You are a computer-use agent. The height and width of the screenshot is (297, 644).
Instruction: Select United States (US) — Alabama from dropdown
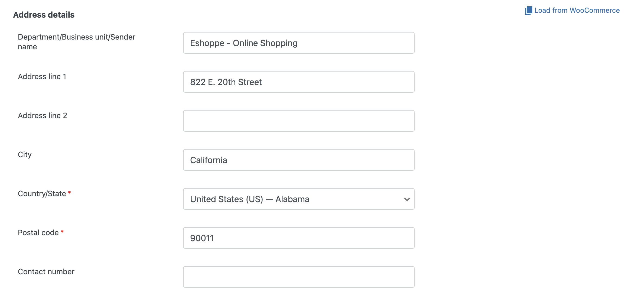click(299, 199)
